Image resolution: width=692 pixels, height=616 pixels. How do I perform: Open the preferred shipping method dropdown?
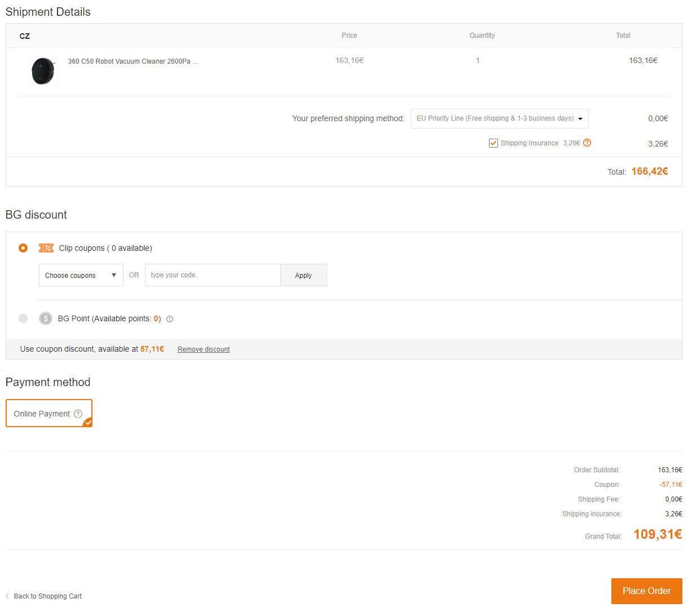[499, 118]
